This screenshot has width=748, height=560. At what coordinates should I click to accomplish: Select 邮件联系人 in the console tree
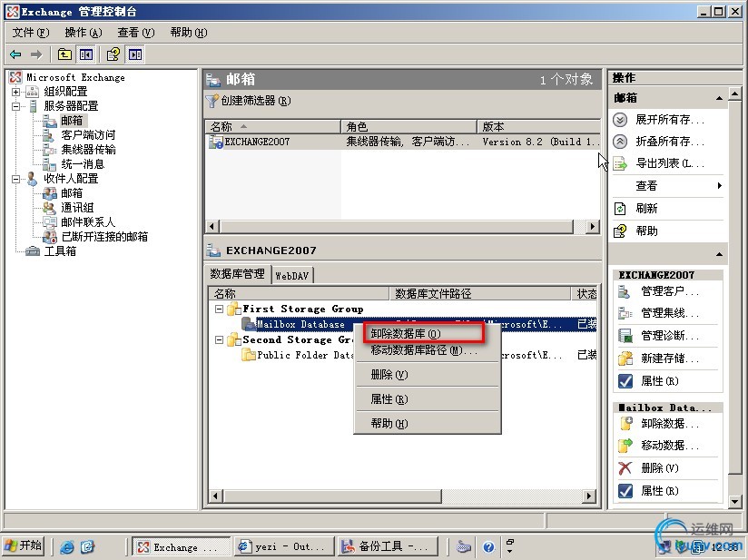tap(88, 222)
